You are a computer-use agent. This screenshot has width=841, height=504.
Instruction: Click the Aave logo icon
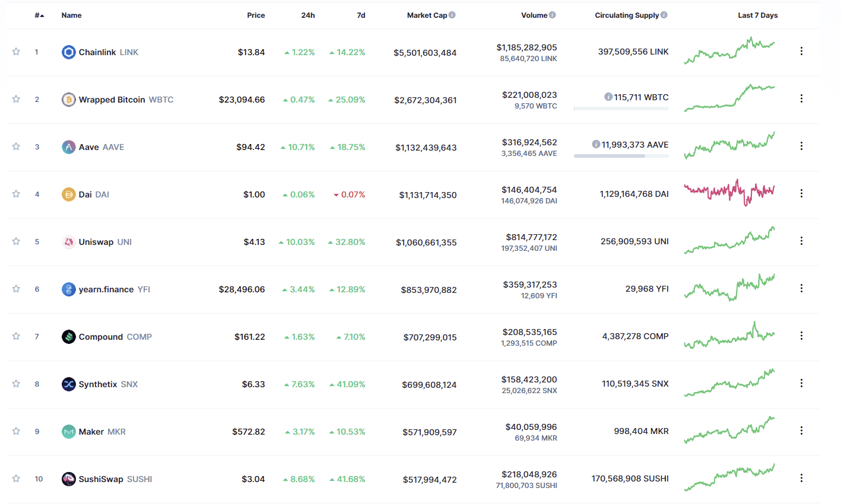coord(69,147)
